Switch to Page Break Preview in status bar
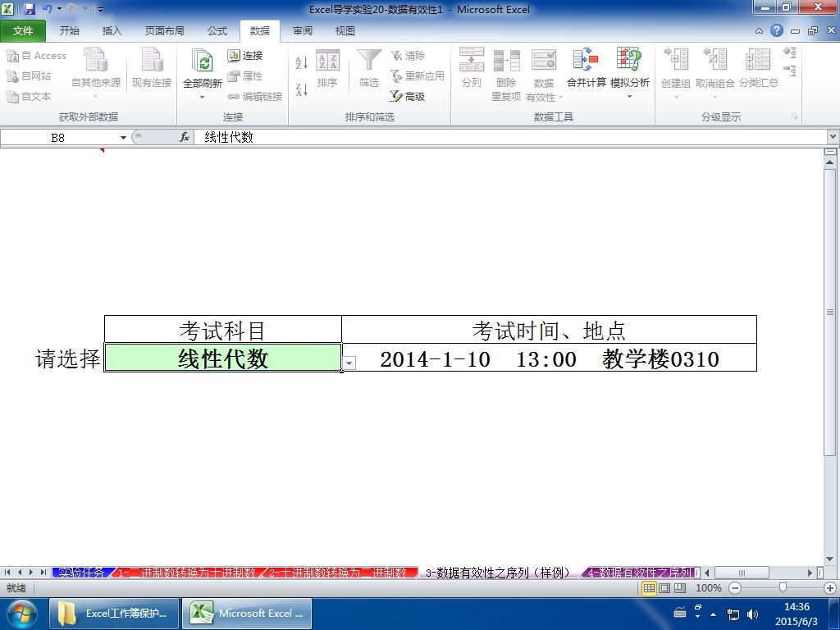The width and height of the screenshot is (840, 630). [680, 588]
